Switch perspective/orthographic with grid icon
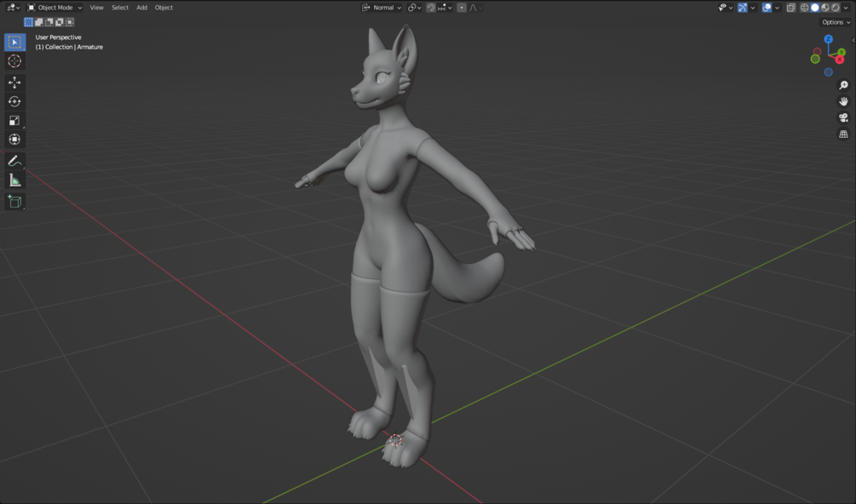The height and width of the screenshot is (504, 856). [x=843, y=135]
